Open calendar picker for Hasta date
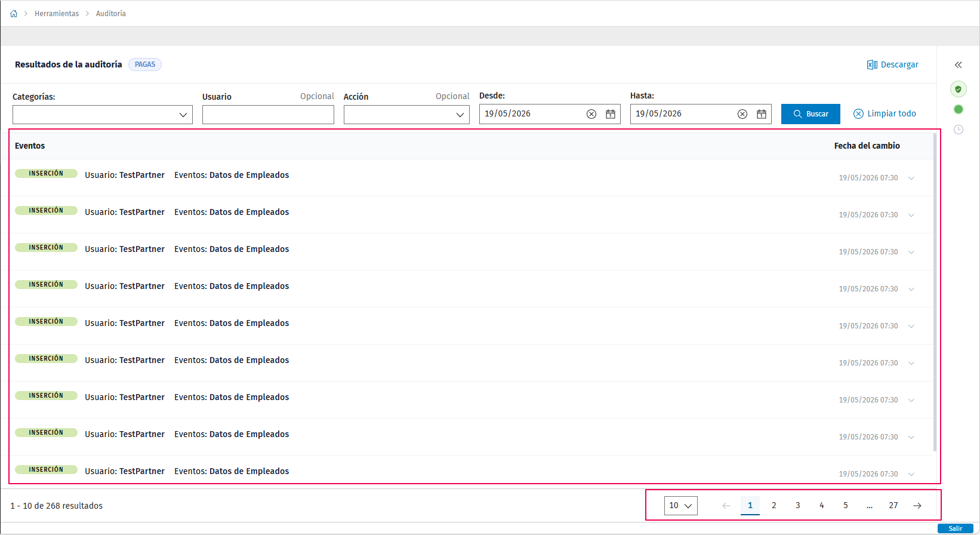 click(762, 114)
